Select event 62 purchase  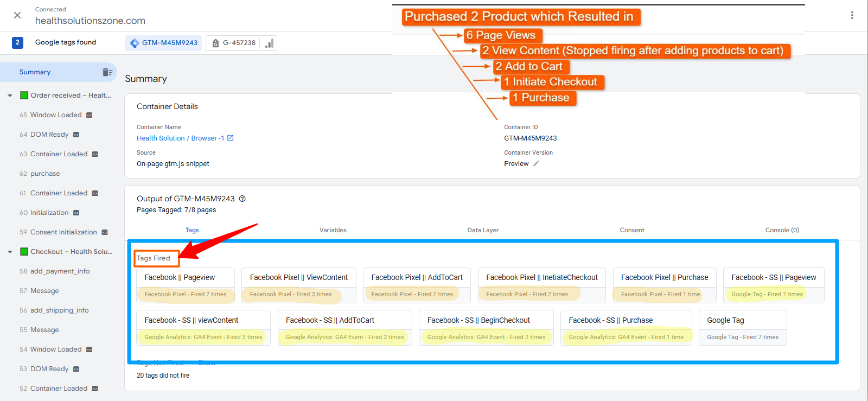40,174
